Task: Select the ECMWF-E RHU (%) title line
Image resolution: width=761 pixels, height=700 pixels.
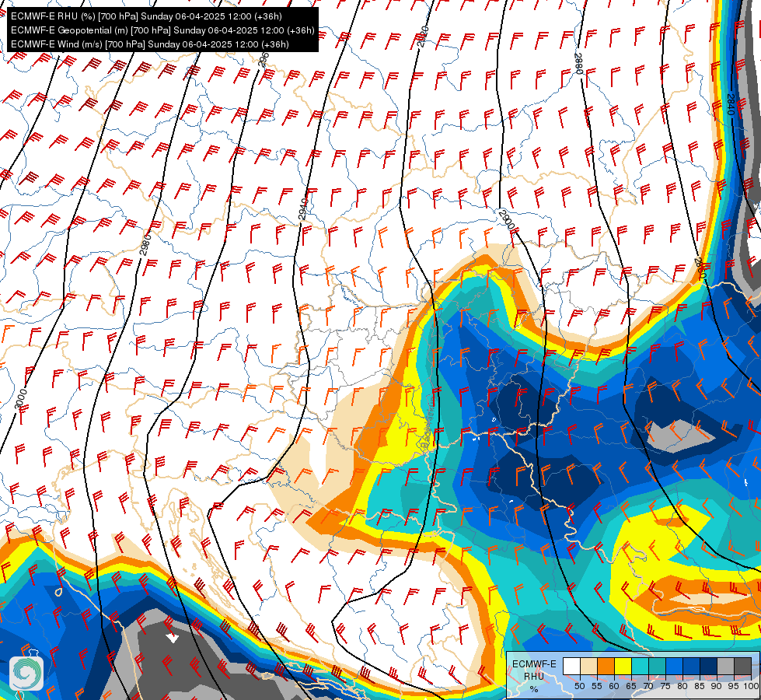Action: point(146,16)
